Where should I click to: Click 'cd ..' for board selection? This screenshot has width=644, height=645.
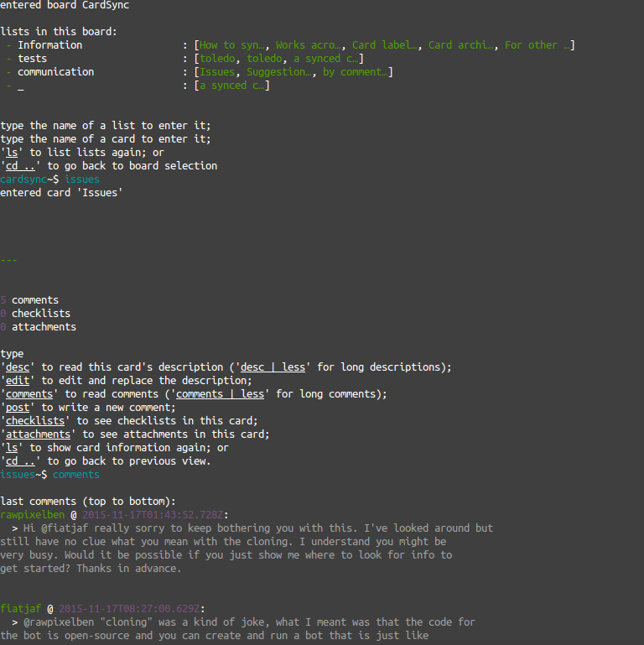click(20, 166)
